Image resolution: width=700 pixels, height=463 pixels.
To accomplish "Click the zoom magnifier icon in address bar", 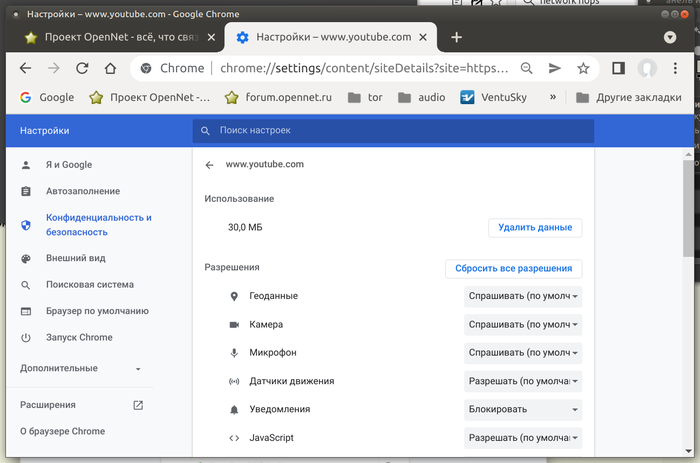I will 527,68.
